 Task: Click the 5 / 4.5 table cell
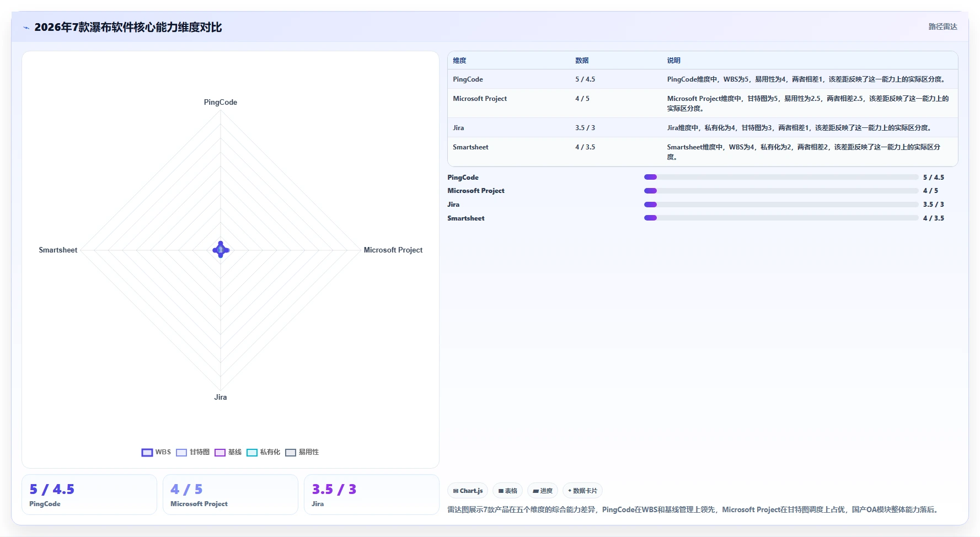coord(585,79)
